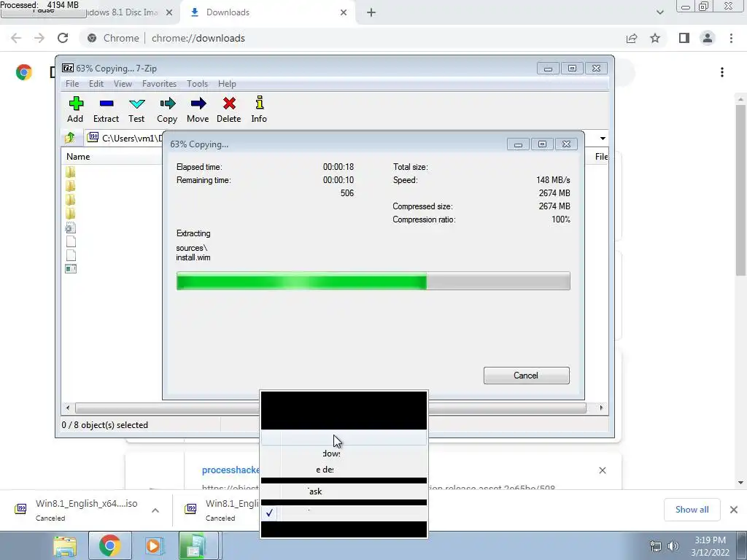Viewport: 747px width, 560px height.
Task: Click the network icon in the system tray
Action: 656,546
